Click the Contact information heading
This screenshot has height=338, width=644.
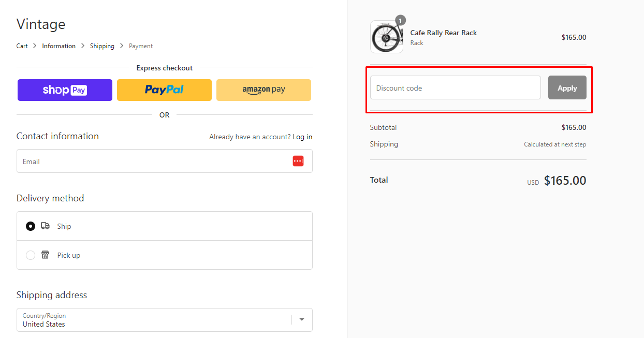click(57, 136)
